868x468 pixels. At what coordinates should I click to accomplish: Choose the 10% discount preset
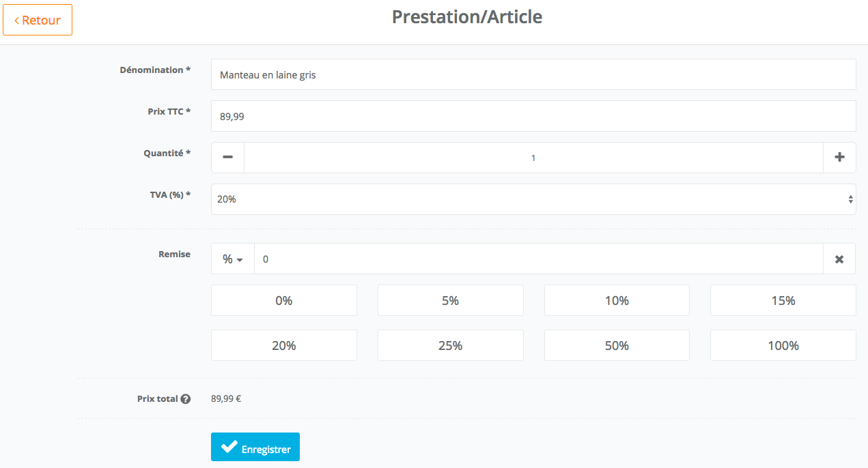(x=617, y=300)
